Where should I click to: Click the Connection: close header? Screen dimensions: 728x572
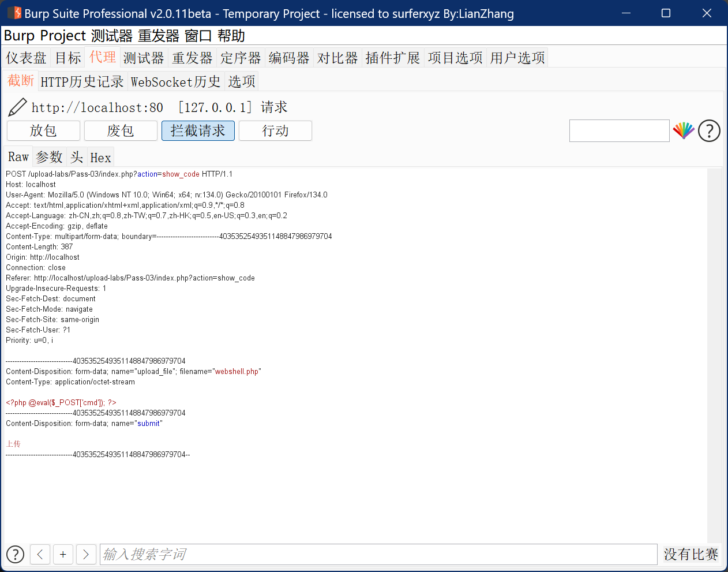tap(36, 267)
